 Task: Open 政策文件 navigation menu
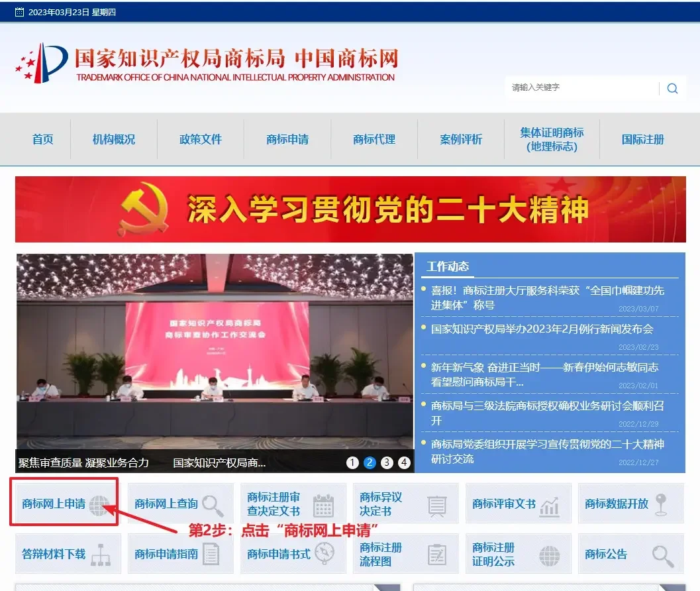tap(200, 140)
